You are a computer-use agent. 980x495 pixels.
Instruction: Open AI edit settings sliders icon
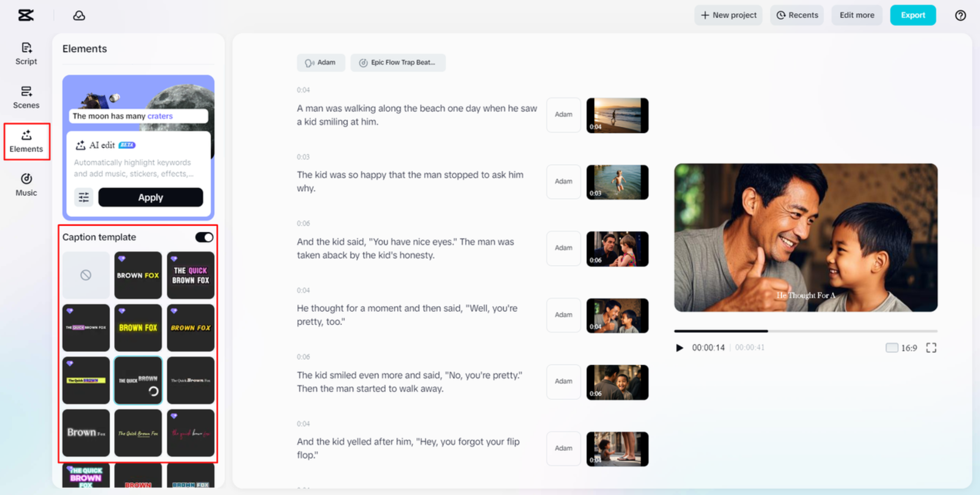(83, 197)
